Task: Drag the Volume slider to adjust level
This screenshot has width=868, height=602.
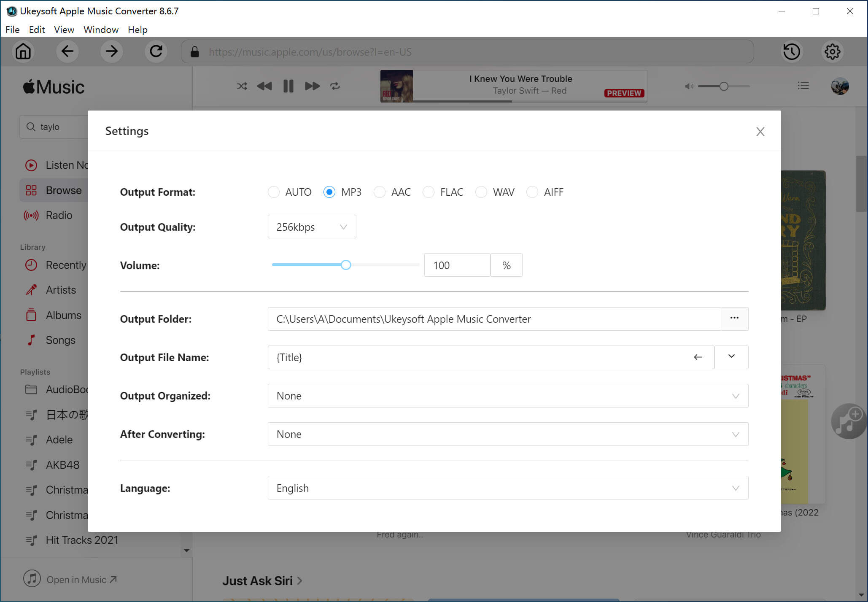Action: [x=345, y=265]
